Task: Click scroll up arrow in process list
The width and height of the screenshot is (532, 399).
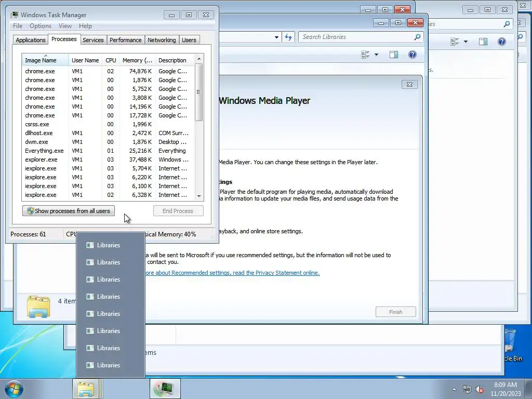Action: (x=199, y=59)
